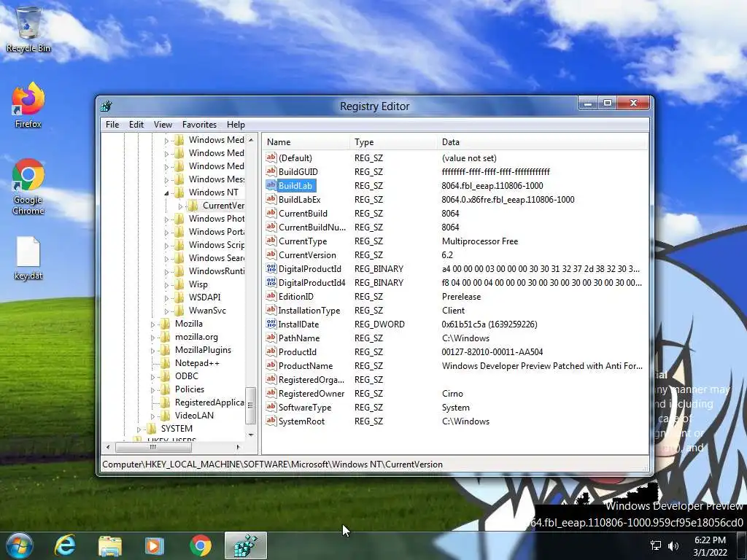
Task: Click the Mozilla folder icon in tree
Action: click(x=166, y=323)
